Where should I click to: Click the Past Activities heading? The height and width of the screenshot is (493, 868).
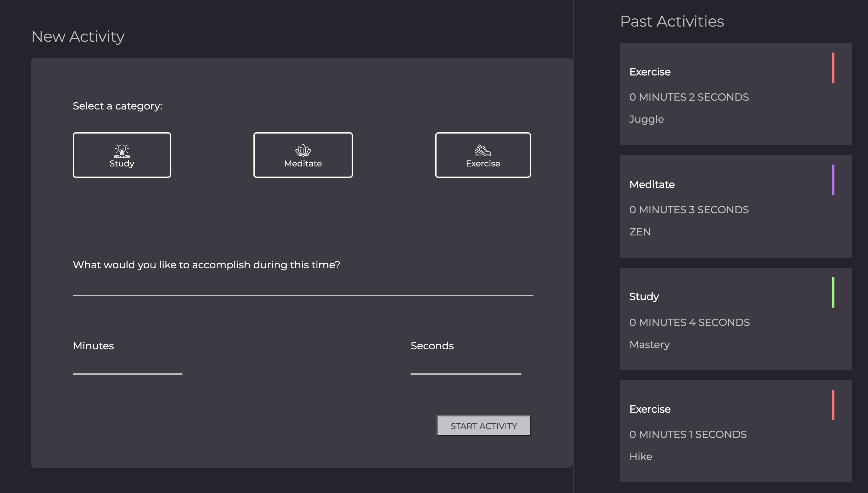pos(672,21)
